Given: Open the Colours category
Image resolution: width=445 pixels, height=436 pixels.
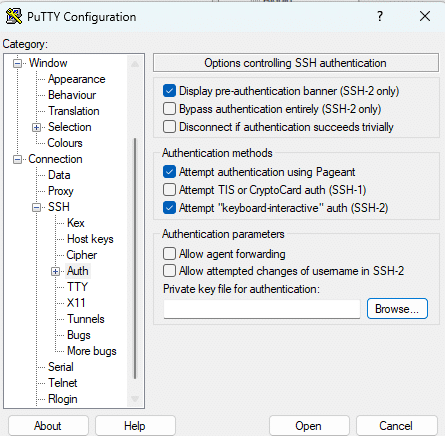Looking at the screenshot, I should (65, 143).
